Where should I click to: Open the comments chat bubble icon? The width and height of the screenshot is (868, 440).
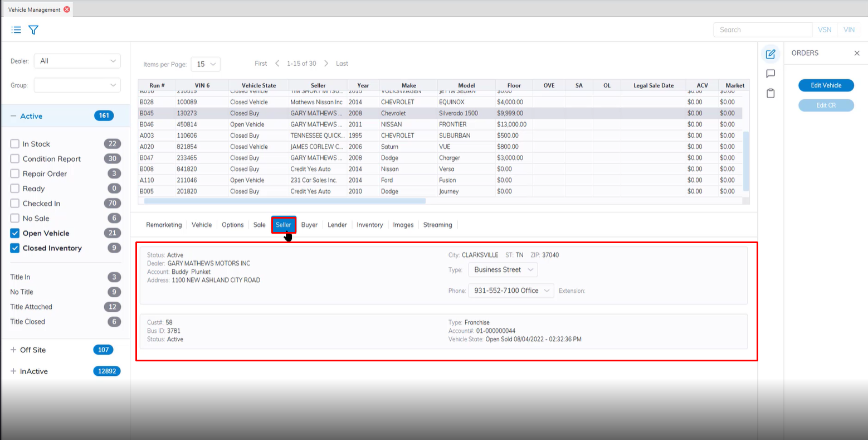pyautogui.click(x=771, y=74)
